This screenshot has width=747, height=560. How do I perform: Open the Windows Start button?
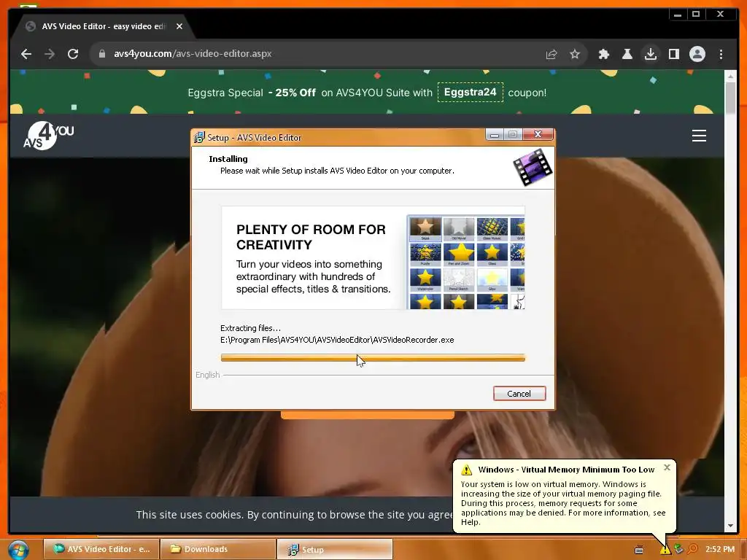(x=18, y=550)
